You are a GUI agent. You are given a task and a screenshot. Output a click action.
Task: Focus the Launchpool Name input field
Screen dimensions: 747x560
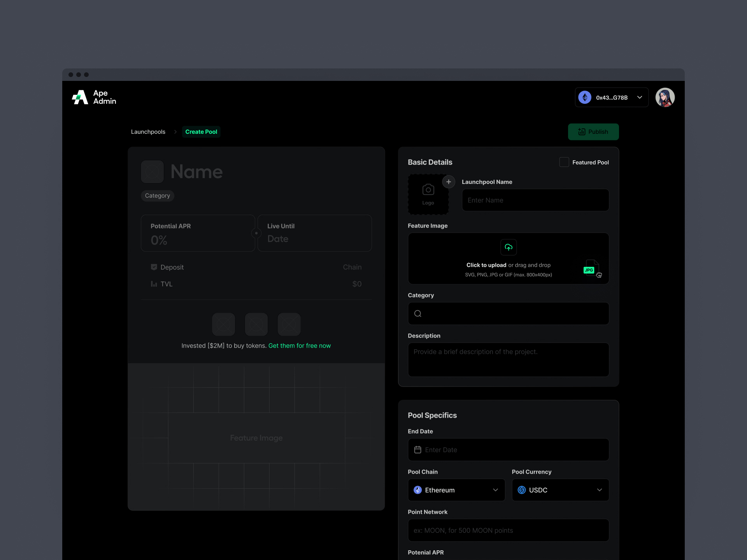[x=535, y=200]
